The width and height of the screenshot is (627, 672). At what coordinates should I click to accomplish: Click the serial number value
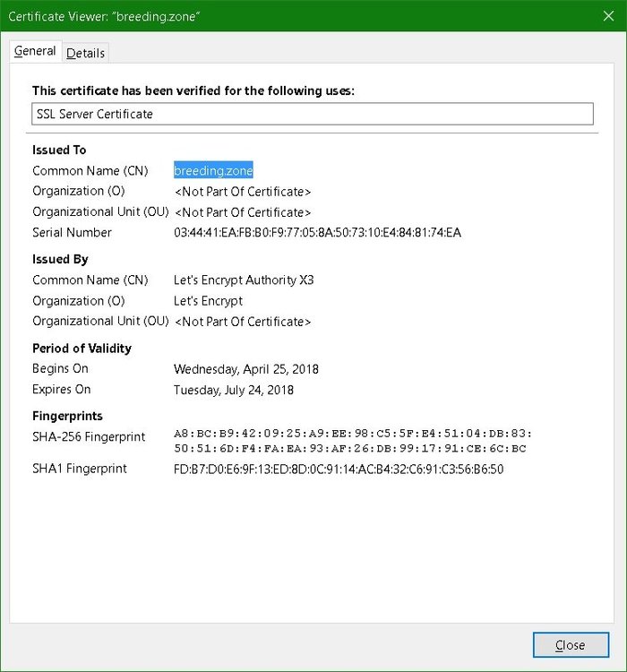point(317,233)
